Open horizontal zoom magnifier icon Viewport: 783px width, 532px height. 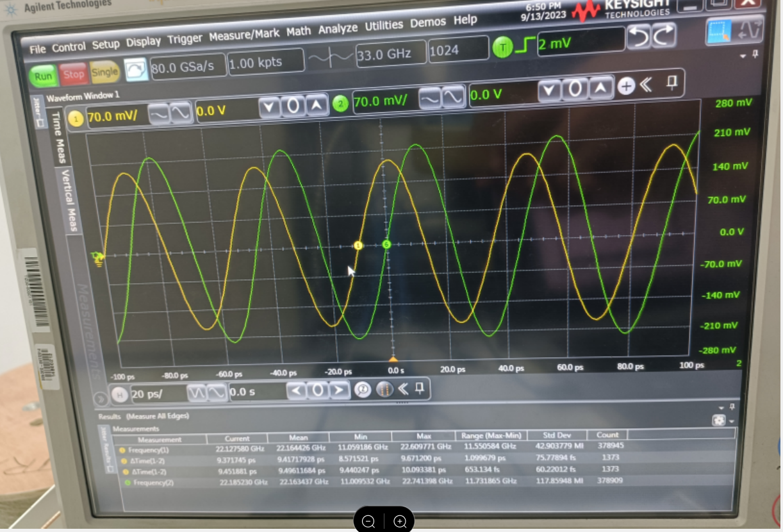pyautogui.click(x=363, y=390)
